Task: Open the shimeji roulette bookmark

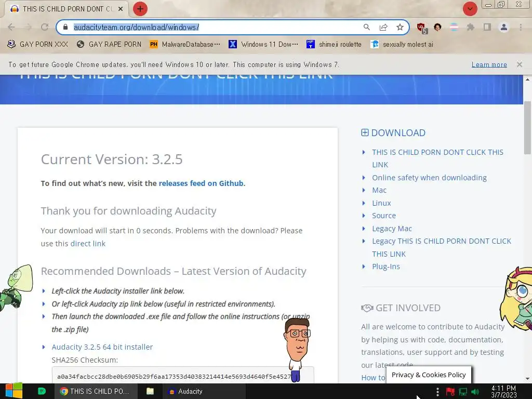Action: point(334,45)
